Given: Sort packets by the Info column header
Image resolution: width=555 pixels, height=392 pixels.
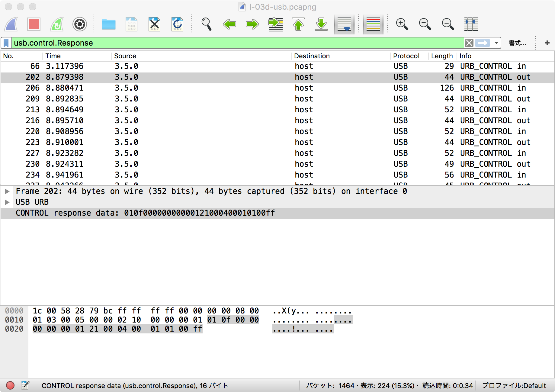Looking at the screenshot, I should click(506, 56).
